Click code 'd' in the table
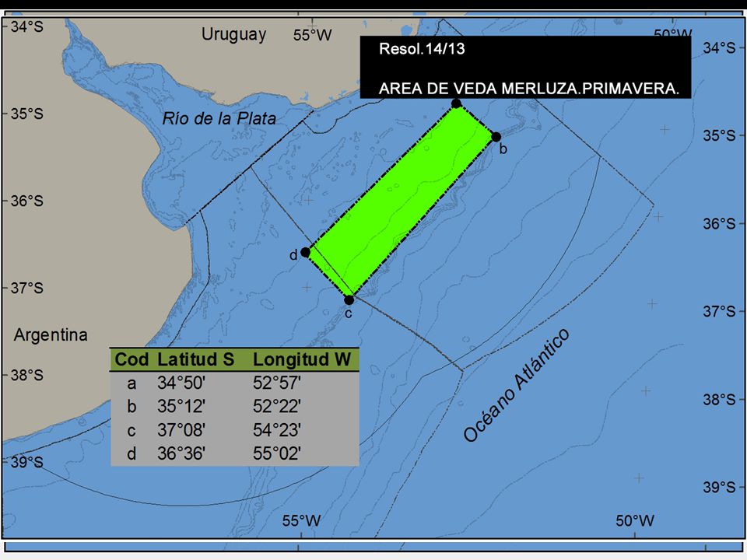Image resolution: width=747 pixels, height=560 pixels. click(x=132, y=453)
